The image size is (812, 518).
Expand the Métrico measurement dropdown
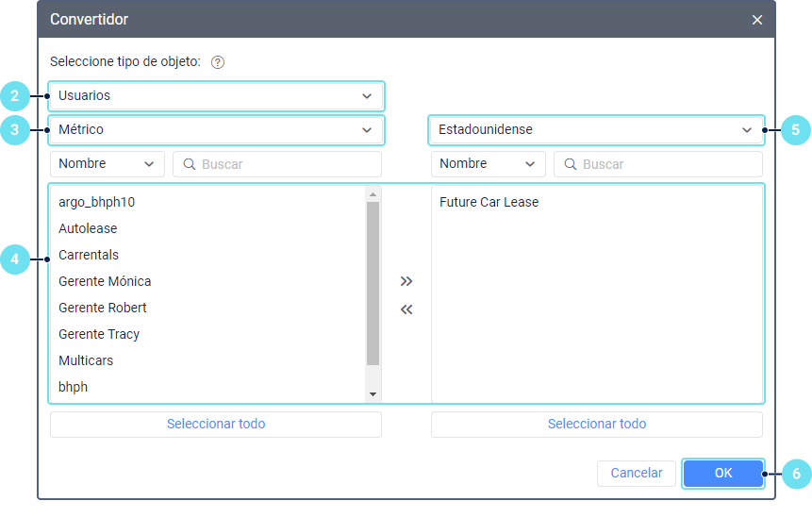click(x=216, y=129)
